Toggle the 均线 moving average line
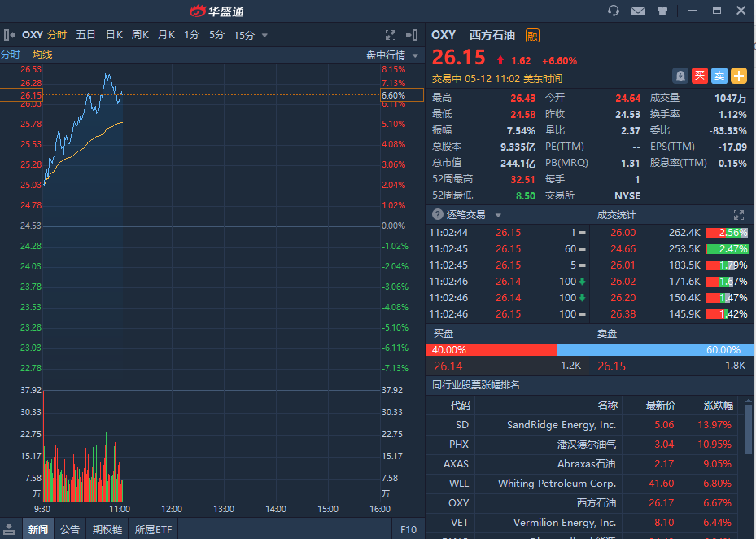This screenshot has width=756, height=539. tap(42, 55)
